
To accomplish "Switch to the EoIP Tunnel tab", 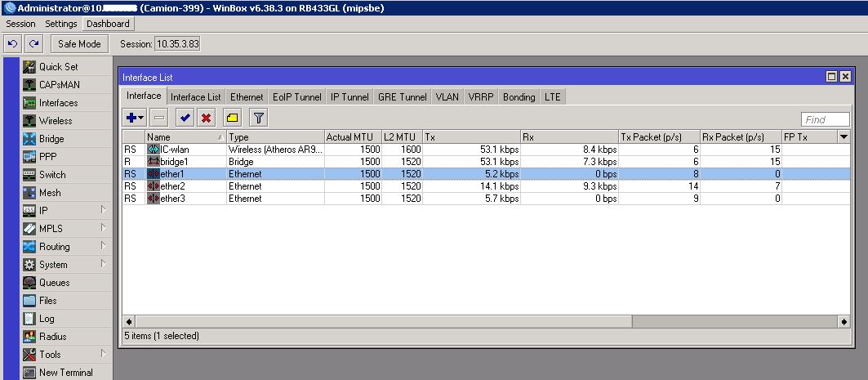I will click(296, 97).
